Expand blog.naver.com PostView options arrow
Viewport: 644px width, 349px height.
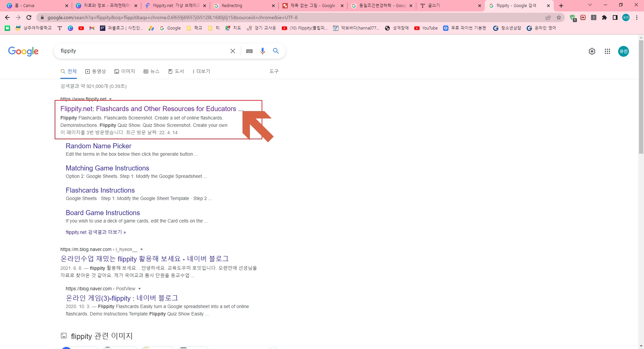(140, 289)
